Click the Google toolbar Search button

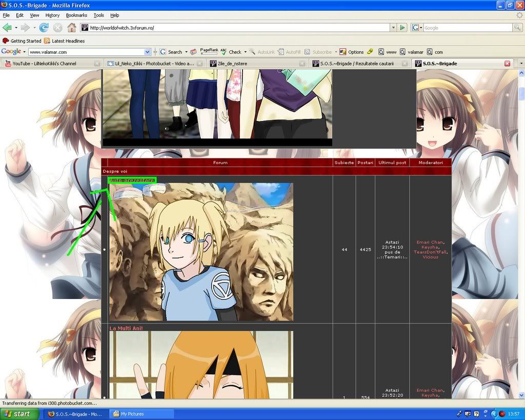(171, 52)
